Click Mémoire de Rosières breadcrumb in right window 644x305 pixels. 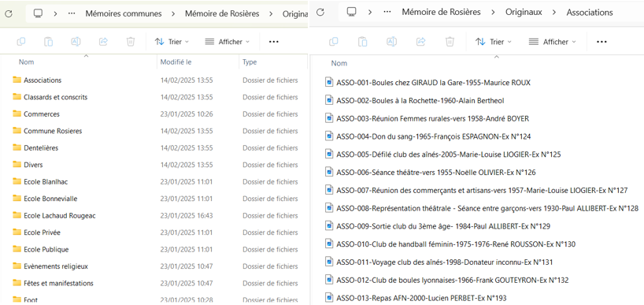(441, 13)
